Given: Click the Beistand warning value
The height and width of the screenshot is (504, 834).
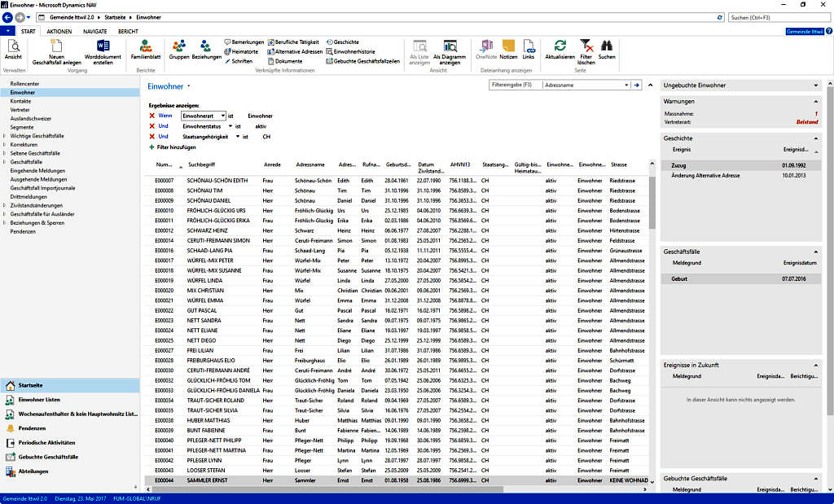Looking at the screenshot, I should [807, 122].
